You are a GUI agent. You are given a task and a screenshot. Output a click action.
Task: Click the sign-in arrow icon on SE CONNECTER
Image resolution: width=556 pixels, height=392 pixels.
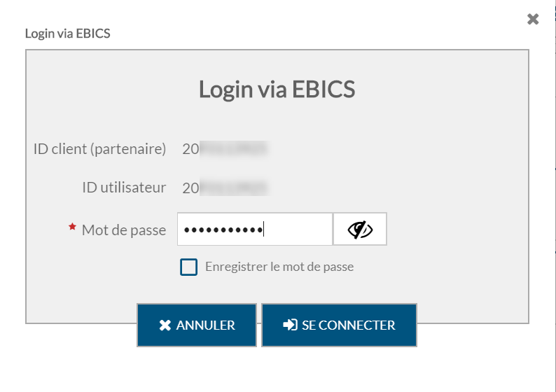290,325
